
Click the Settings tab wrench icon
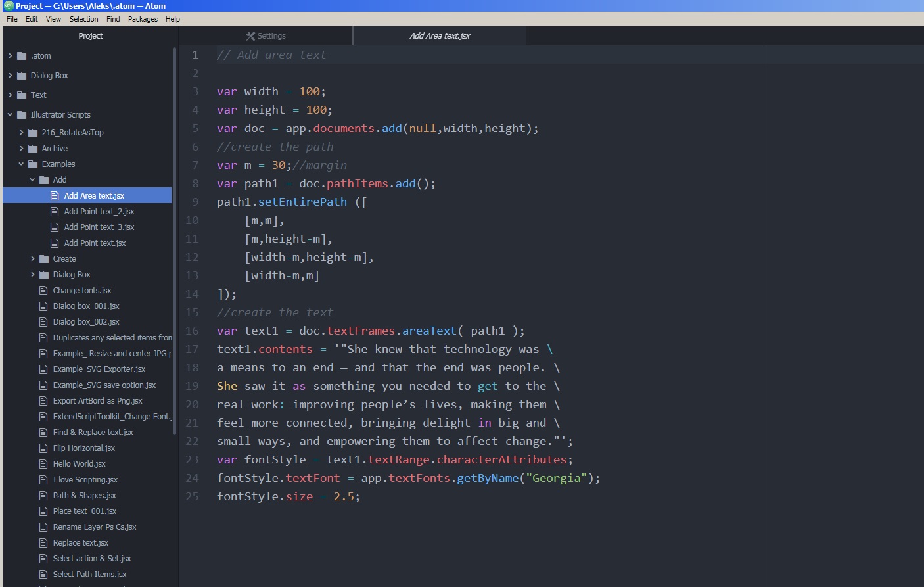250,36
